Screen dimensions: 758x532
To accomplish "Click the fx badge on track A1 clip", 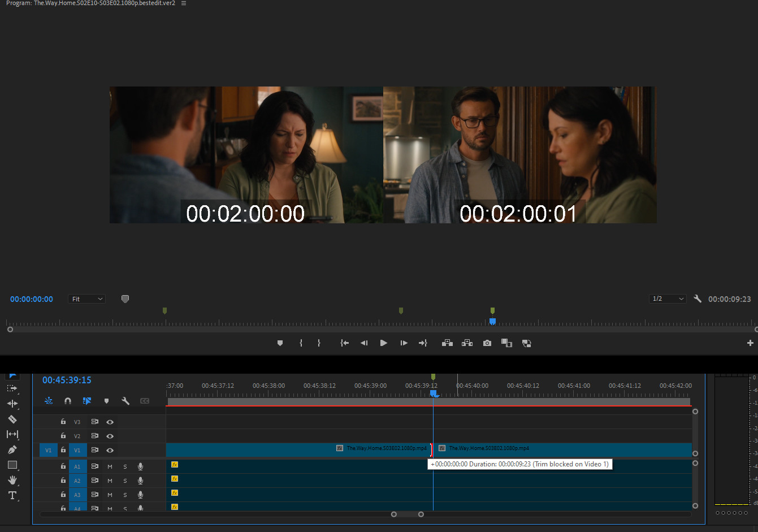I will click(175, 465).
